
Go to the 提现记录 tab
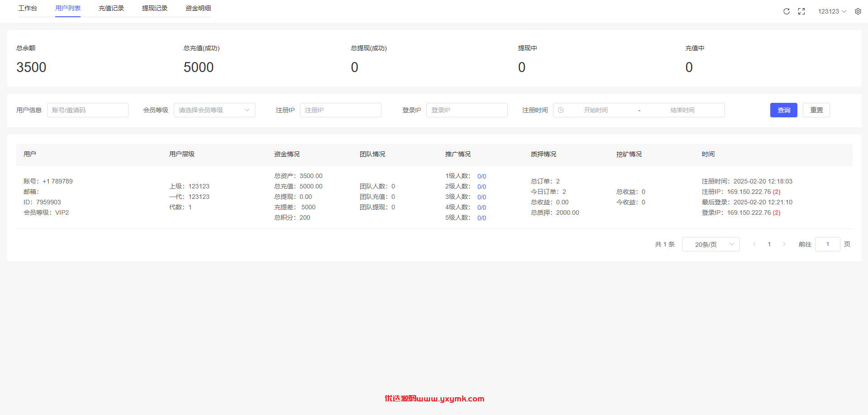coord(155,8)
